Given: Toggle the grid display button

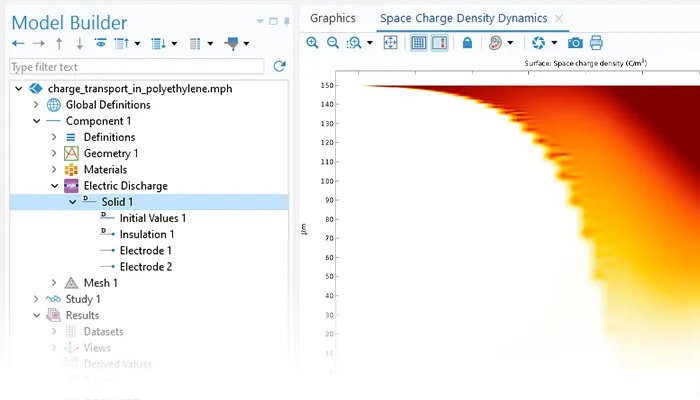Looking at the screenshot, I should (x=419, y=43).
